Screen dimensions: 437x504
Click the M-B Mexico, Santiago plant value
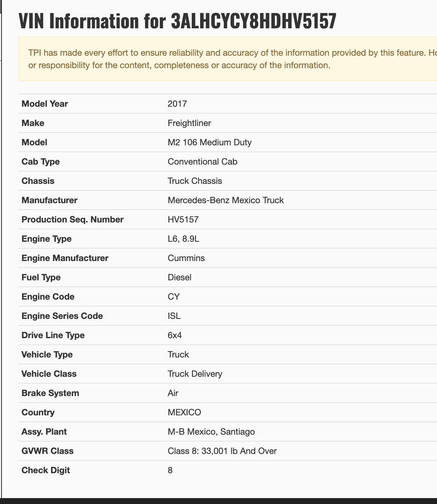(x=211, y=432)
